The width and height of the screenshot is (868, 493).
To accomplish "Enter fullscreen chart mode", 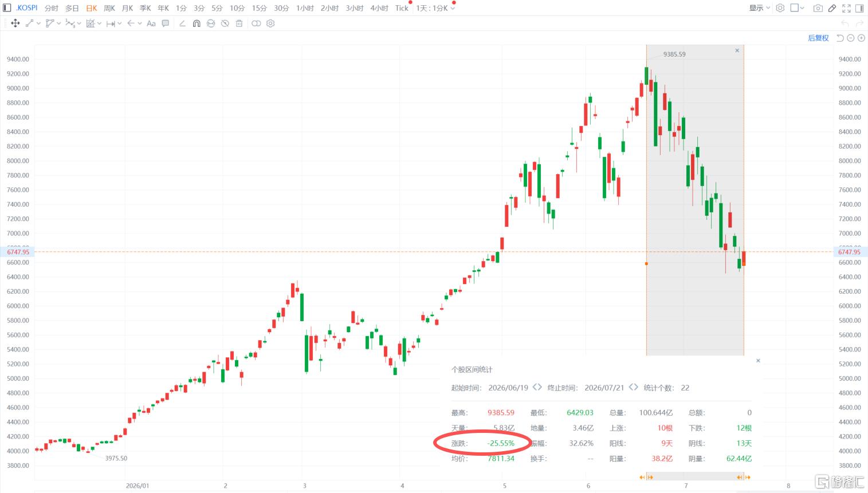I will (x=846, y=8).
